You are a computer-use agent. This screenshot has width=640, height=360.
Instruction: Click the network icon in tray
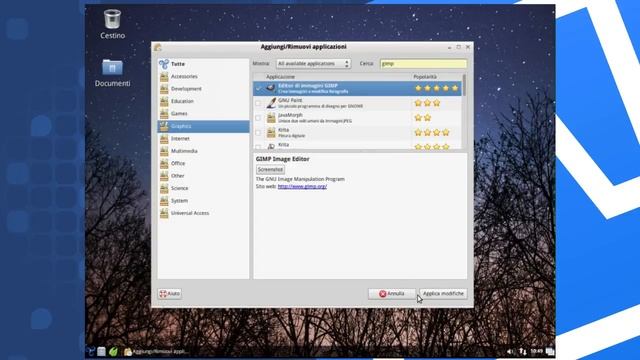coord(523,351)
